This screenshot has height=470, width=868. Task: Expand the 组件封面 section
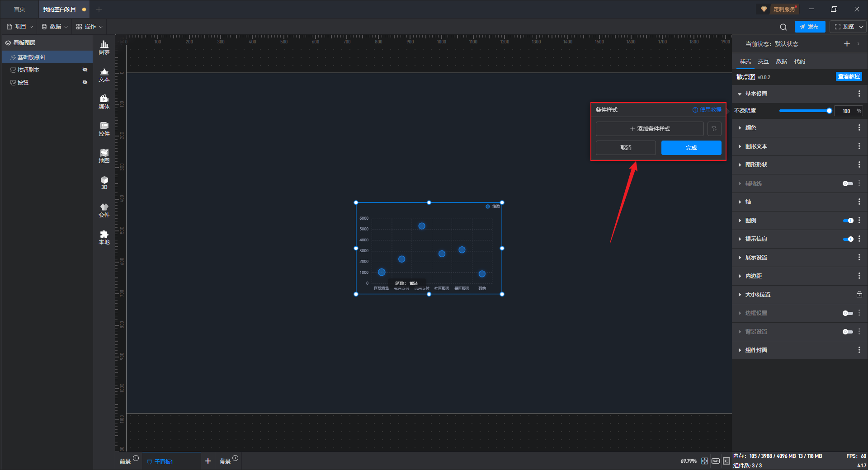[740, 350]
